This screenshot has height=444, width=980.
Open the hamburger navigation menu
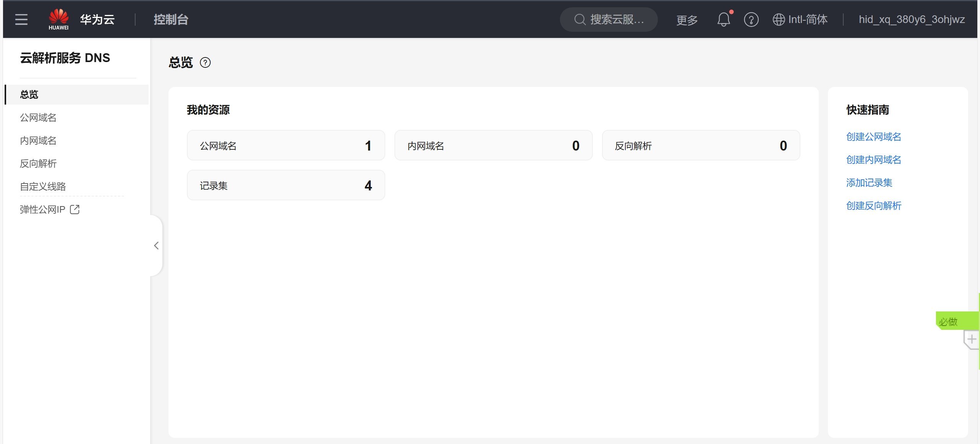(x=21, y=20)
